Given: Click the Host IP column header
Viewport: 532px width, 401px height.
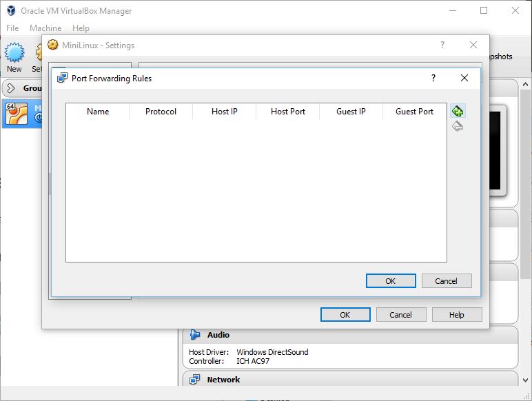Looking at the screenshot, I should point(224,112).
